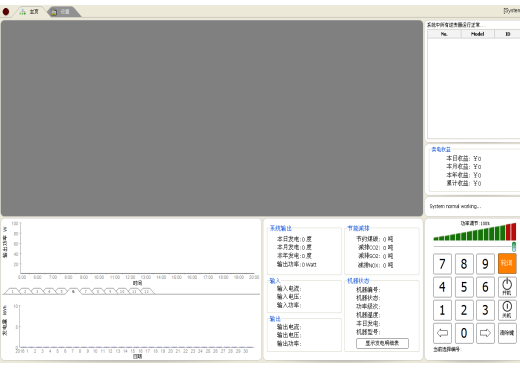
Task: Click the red bar in power level meter
Action: [x=511, y=232]
